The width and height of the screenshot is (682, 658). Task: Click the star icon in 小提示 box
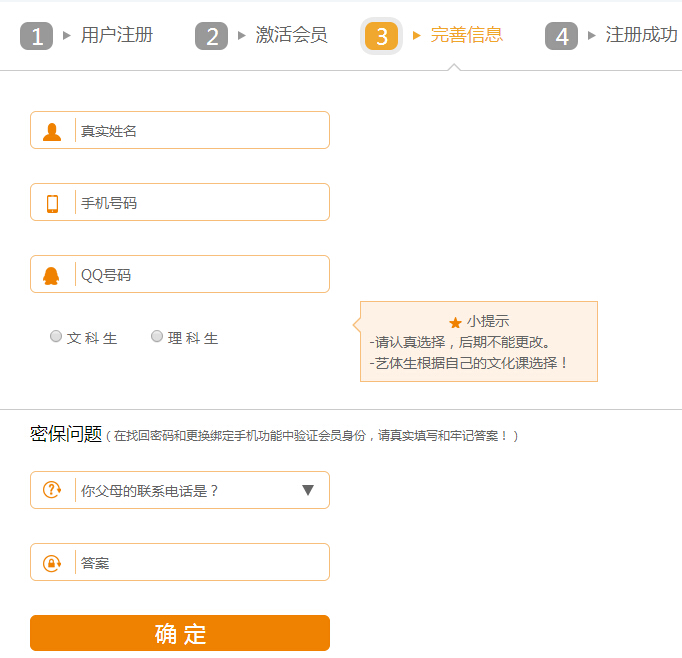coord(455,322)
